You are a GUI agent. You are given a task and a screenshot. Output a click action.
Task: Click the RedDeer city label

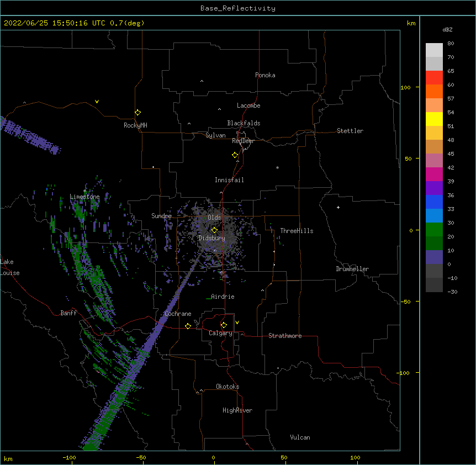point(243,141)
